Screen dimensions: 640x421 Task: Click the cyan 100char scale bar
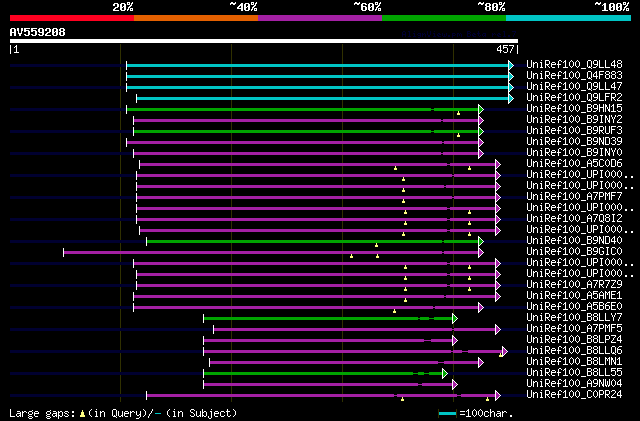tap(447, 414)
